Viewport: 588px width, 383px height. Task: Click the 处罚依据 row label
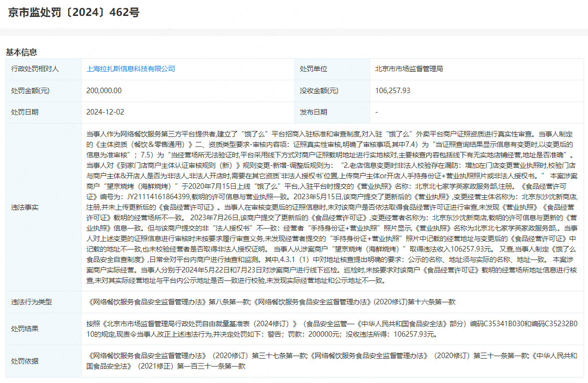click(24, 361)
